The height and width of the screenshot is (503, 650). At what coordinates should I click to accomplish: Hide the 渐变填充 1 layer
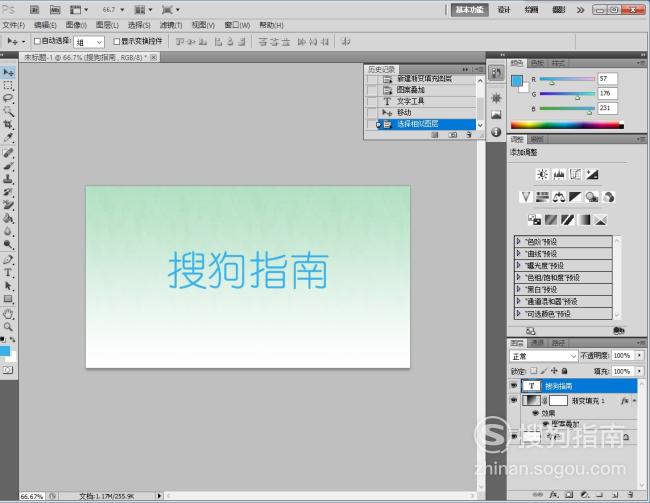[x=514, y=401]
